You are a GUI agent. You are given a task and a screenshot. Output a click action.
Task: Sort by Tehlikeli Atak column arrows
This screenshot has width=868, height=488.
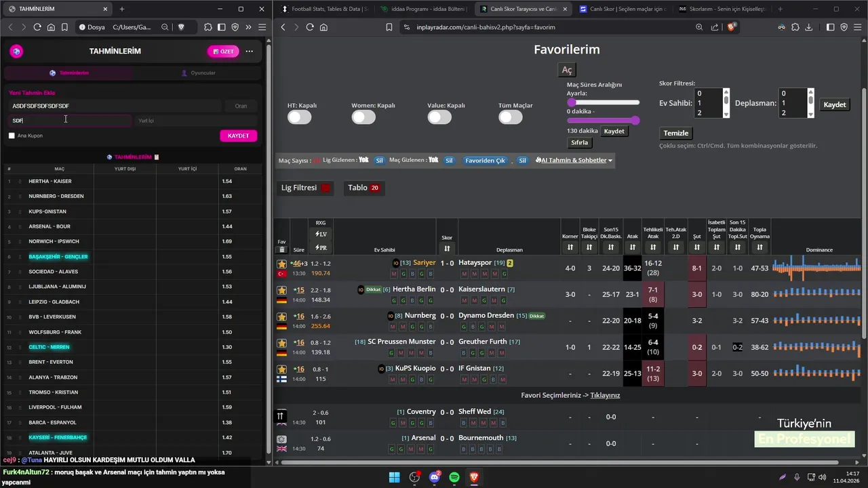point(653,248)
